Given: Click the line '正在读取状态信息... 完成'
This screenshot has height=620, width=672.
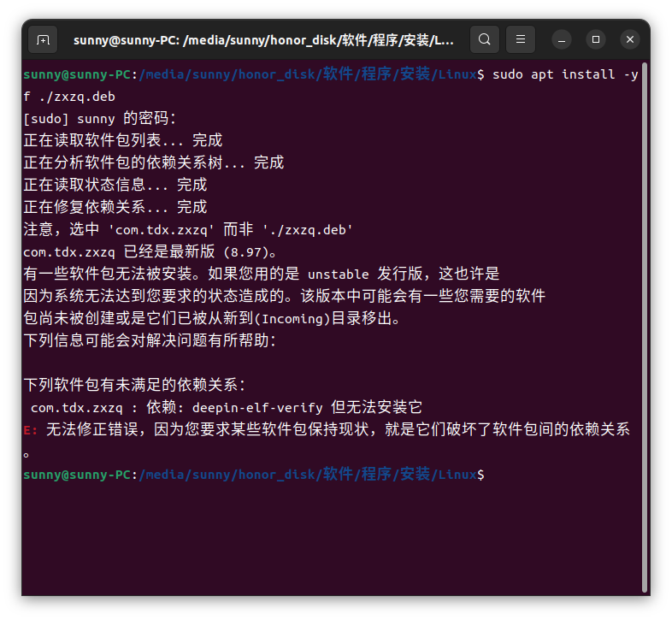Looking at the screenshot, I should click(115, 186).
